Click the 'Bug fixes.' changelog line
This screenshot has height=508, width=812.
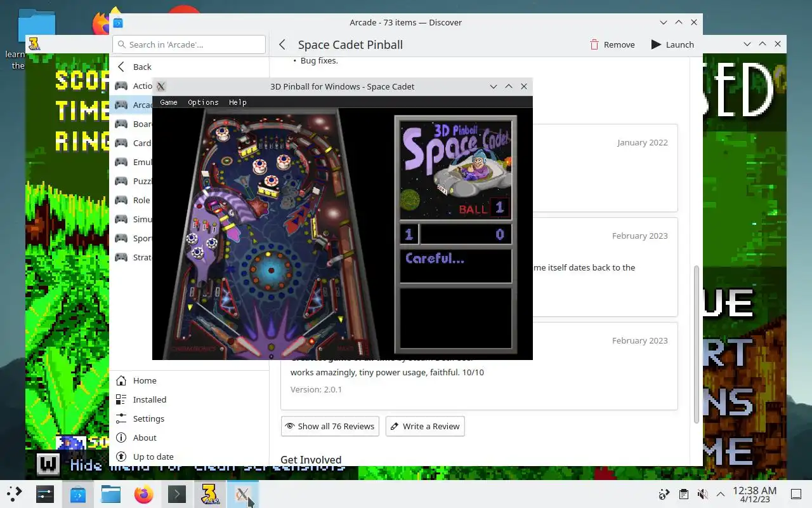(319, 60)
